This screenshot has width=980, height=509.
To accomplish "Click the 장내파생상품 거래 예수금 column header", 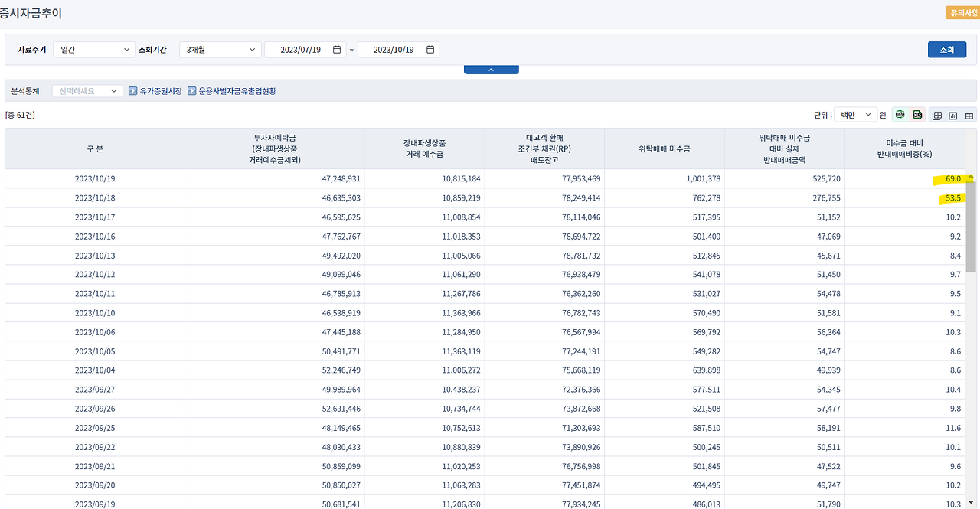I will [425, 148].
